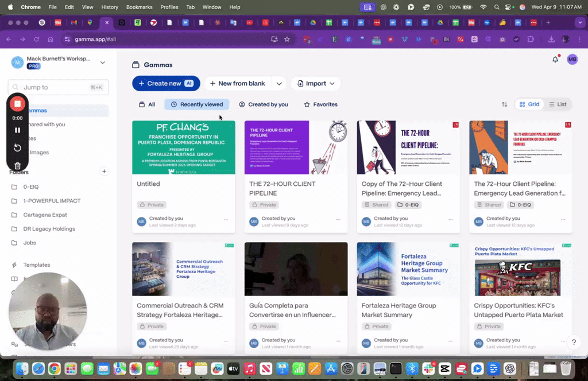Switch to Grid view
The height and width of the screenshot is (381, 588).
(529, 104)
